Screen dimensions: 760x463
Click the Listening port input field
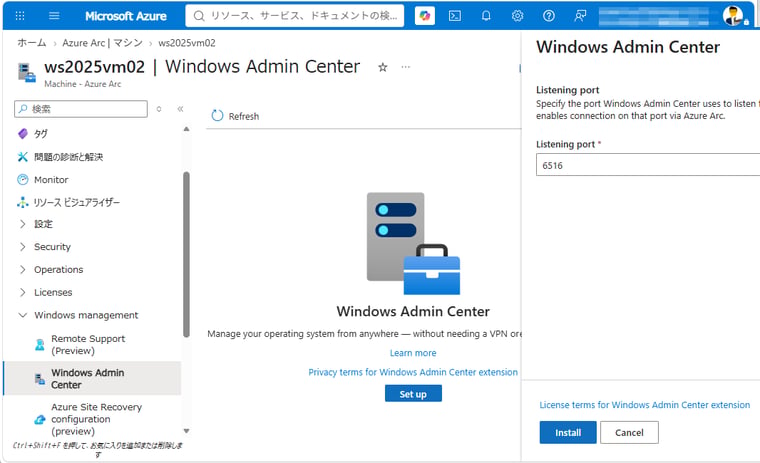(648, 165)
